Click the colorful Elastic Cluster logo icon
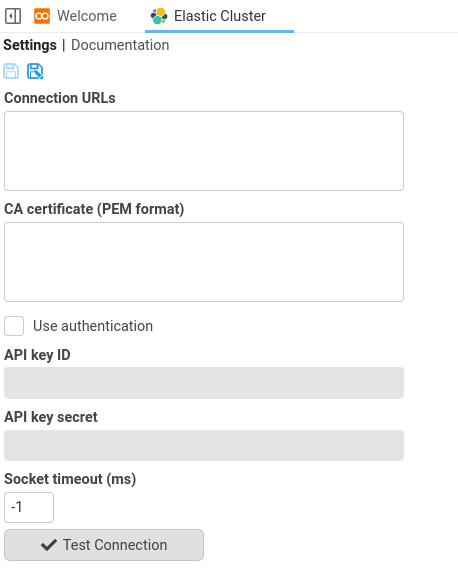Viewport: 458px width, 588px height. tap(159, 16)
